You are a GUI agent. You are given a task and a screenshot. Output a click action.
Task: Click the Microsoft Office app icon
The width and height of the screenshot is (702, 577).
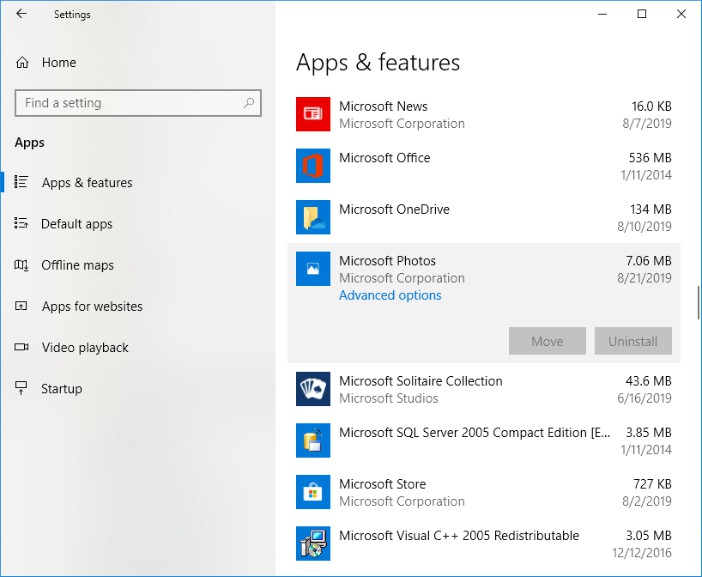pos(313,166)
